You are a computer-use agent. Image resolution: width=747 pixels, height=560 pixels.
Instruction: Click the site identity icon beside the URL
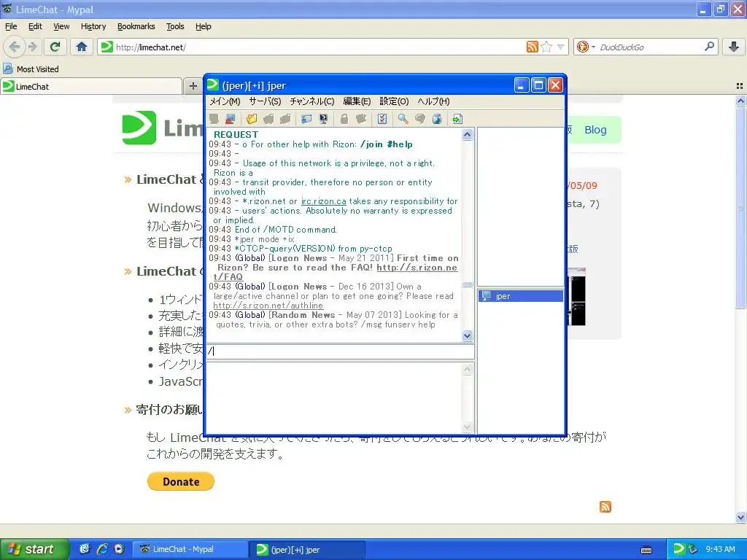click(x=107, y=47)
